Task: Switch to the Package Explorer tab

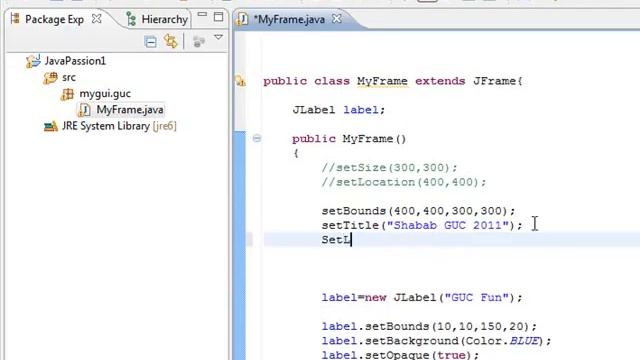Action: [54, 19]
